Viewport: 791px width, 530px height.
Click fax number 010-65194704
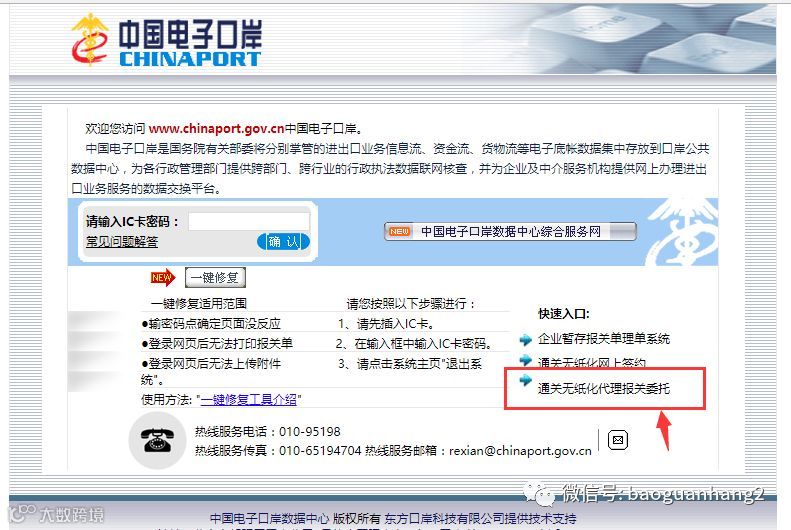click(x=320, y=450)
